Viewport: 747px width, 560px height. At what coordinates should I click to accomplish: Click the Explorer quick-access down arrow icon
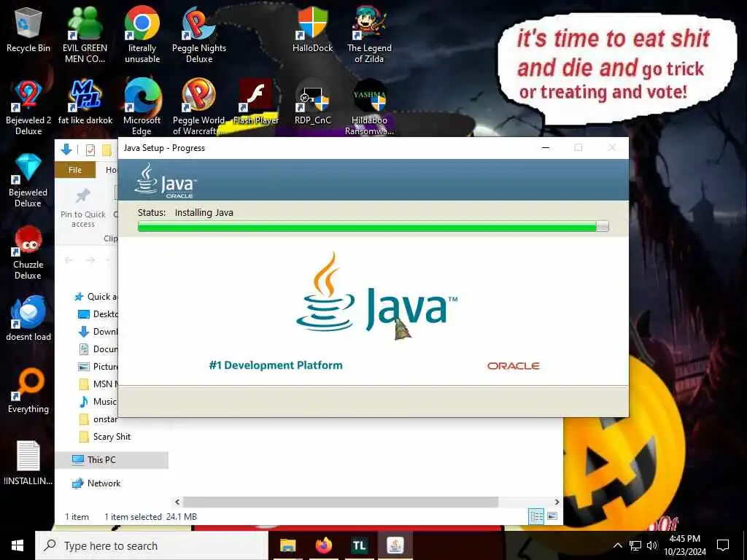click(66, 150)
